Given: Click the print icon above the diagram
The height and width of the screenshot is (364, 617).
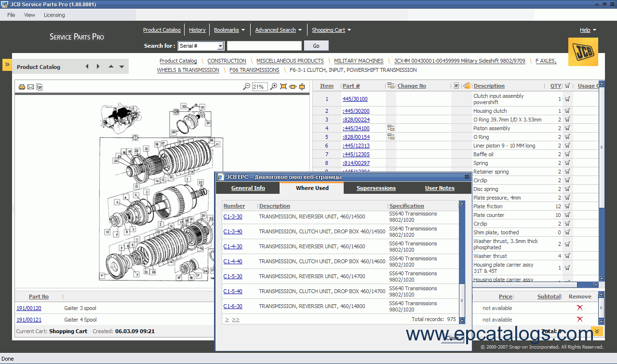Looking at the screenshot, I should [22, 87].
